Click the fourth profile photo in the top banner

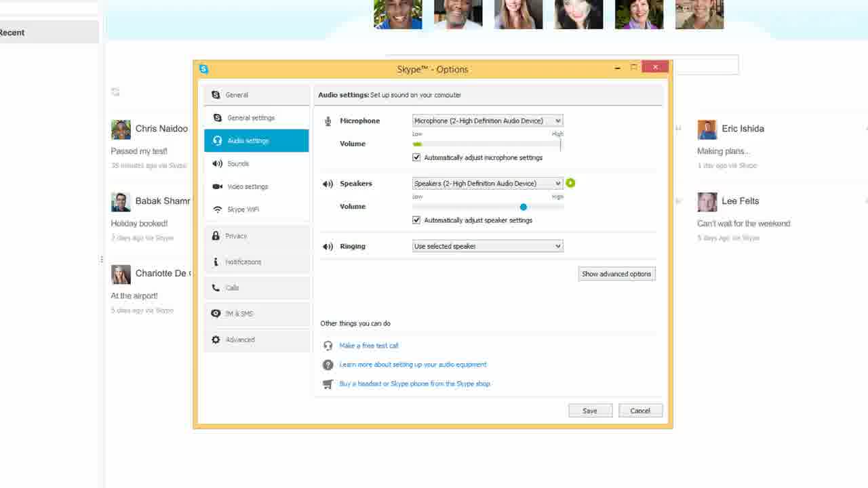579,14
